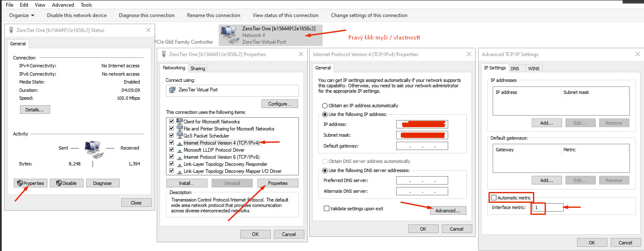The image size is (644, 251).
Task: Click the Install button
Action: pos(187,183)
